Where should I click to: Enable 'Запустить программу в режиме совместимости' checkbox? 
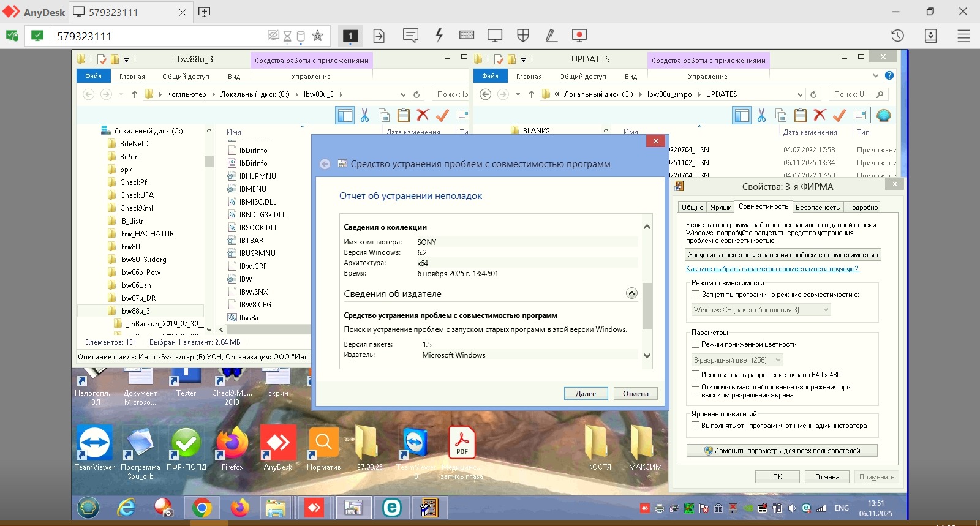click(696, 295)
